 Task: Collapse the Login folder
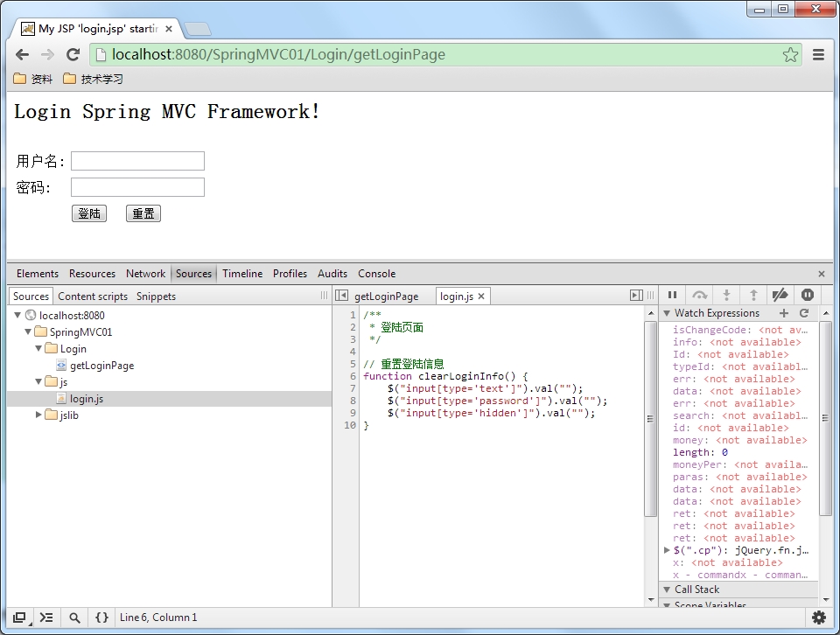38,349
